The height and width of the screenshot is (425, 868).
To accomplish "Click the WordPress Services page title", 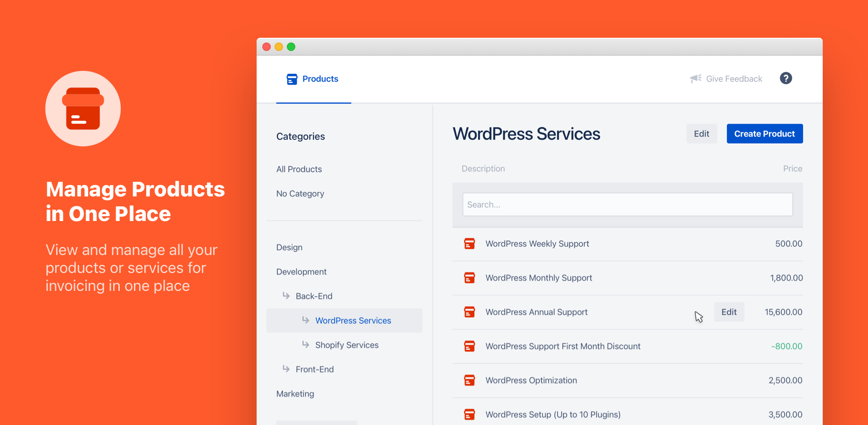I will (x=526, y=134).
